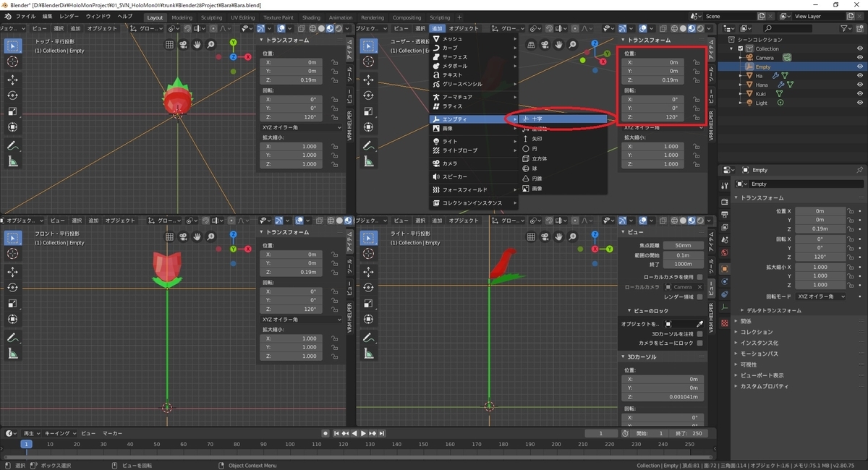Enable カメラをビューにロック checkbox
868x470 pixels.
[699, 343]
